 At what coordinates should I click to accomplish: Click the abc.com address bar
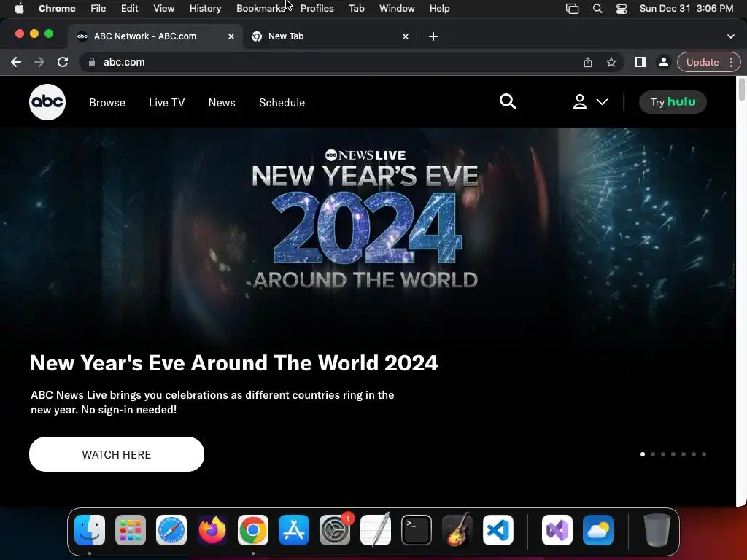tap(352, 62)
